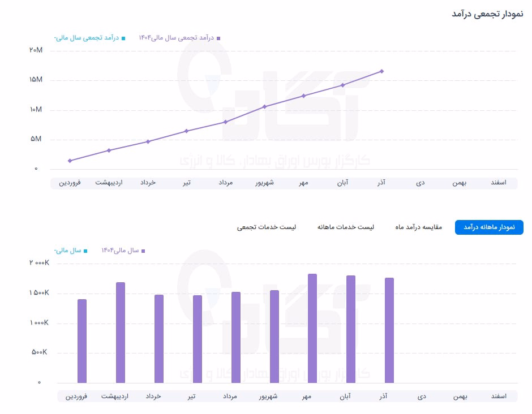Click the ۱۰M label on cumulative chart axis

[x=36, y=110]
